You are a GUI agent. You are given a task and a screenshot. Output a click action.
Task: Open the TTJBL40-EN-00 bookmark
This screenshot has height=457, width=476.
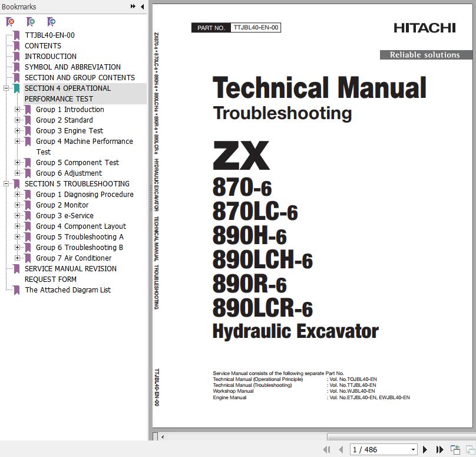(50, 35)
